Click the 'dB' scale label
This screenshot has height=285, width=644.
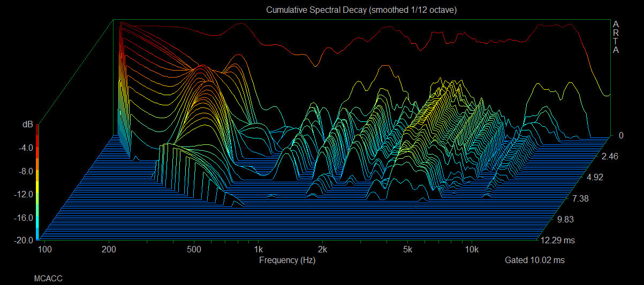point(28,125)
